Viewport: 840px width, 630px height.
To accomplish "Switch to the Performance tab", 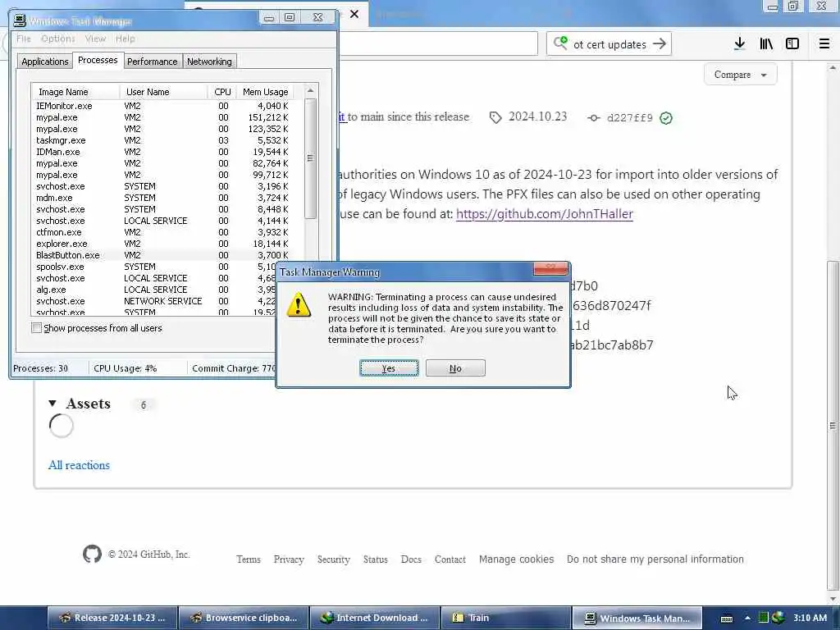I will [x=152, y=62].
